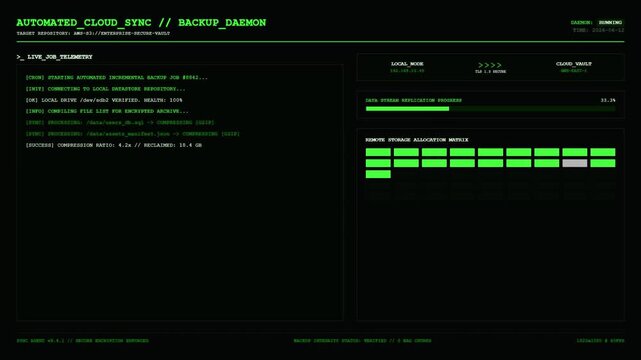Screen dimensions: 641x360
Task: Click the >>>> transfer direction arrows
Action: (x=490, y=65)
